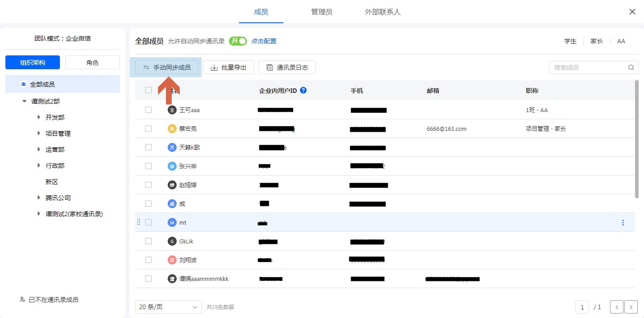This screenshot has height=318, width=644.
Task: Open the three-dot menu on mt row
Action: pyautogui.click(x=623, y=222)
